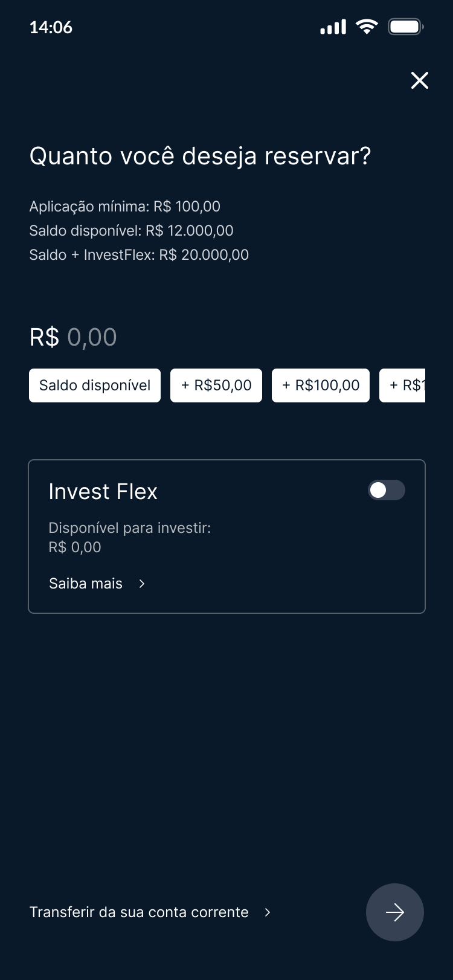The image size is (453, 980).
Task: Expand the chevron beside Saiba mais
Action: [142, 584]
